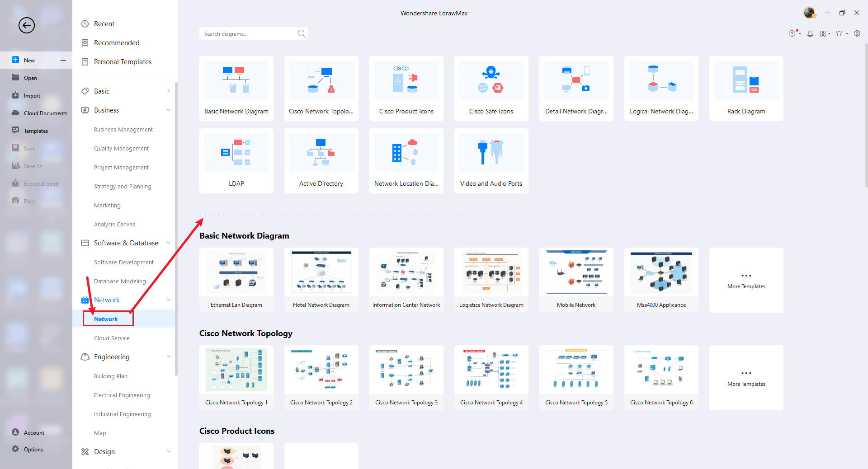Click the Cloud Documents icon
Viewport: 868px width, 469px height.
pos(15,113)
